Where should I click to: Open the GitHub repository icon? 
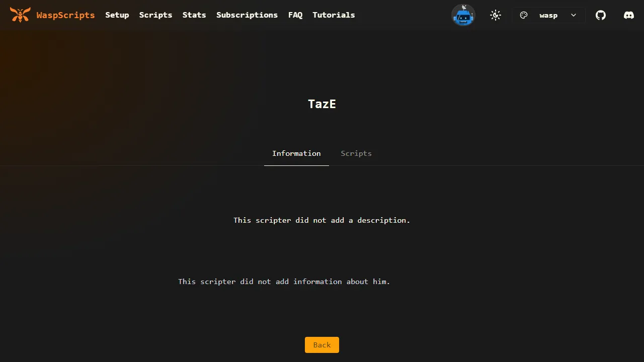600,15
